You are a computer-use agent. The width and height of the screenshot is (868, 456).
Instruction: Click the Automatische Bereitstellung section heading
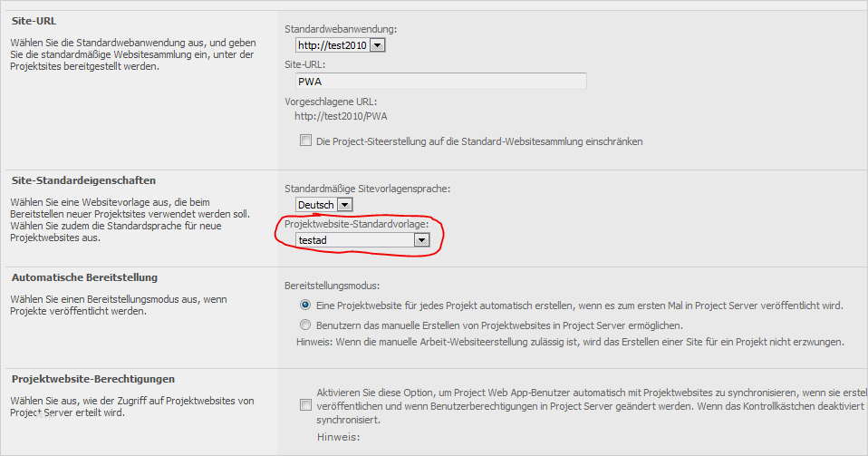[83, 277]
